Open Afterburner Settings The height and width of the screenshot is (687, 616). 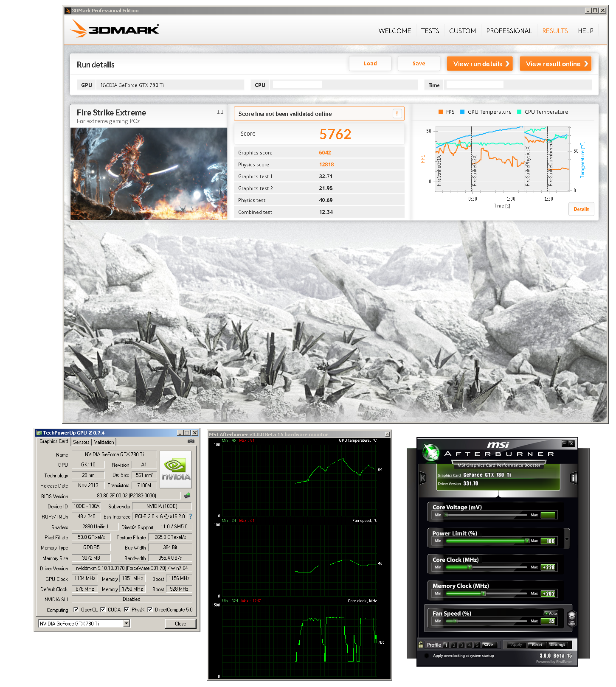[x=557, y=645]
